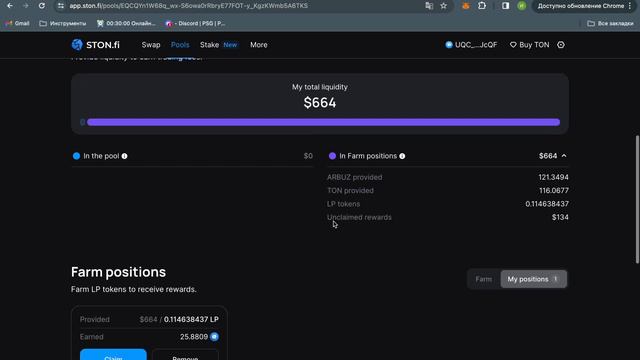Click the address bar URL
This screenshot has height=360, width=640.
(189, 6)
